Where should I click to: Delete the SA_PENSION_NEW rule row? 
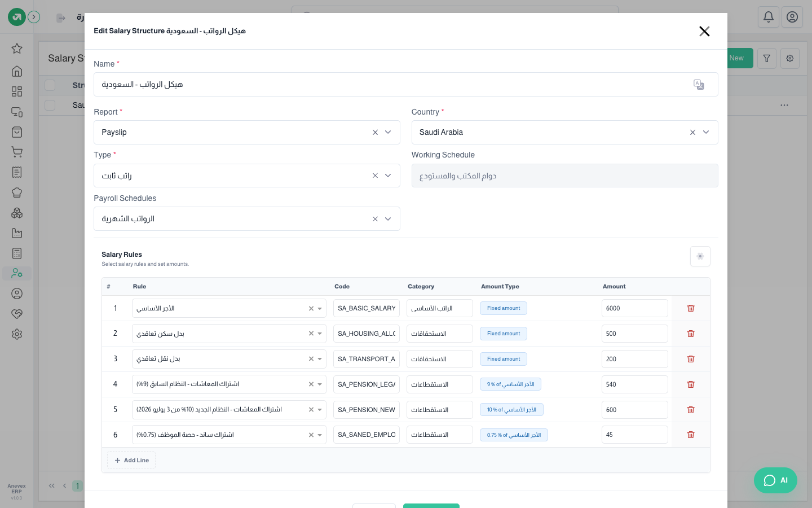tap(691, 410)
